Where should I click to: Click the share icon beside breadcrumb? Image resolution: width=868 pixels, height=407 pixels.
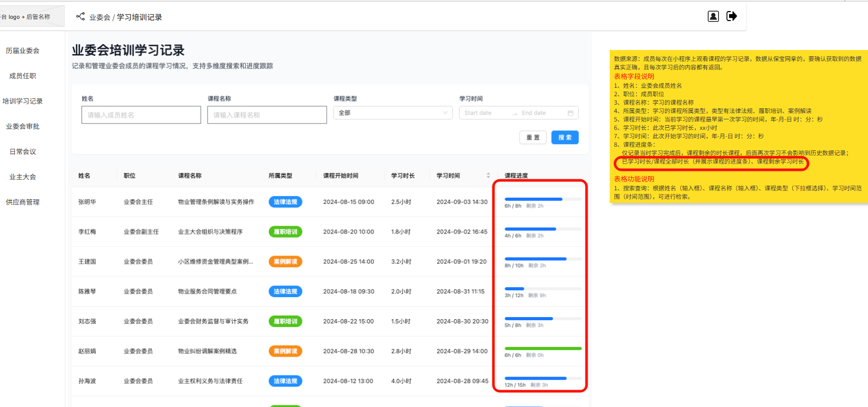coord(80,17)
